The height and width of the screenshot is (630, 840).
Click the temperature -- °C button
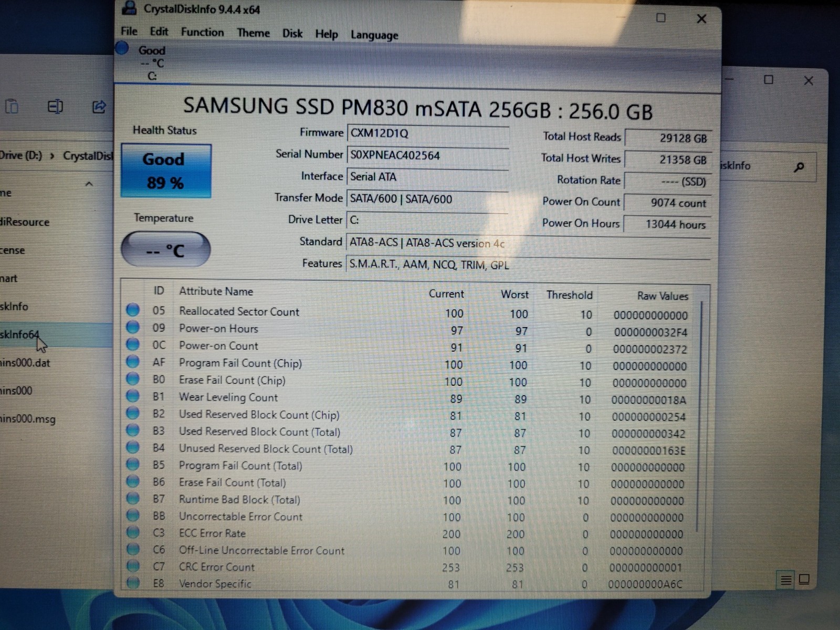pos(165,250)
